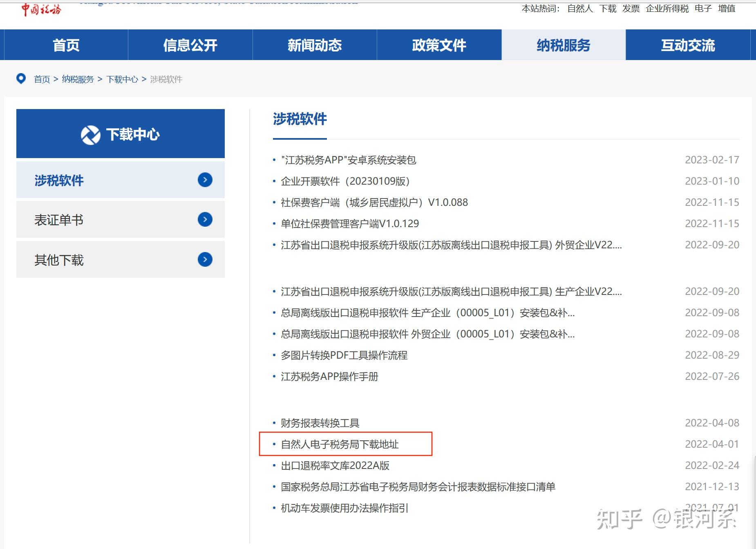
Task: Open "江苏税务APP"安卓系统安装包 link
Action: pos(349,160)
